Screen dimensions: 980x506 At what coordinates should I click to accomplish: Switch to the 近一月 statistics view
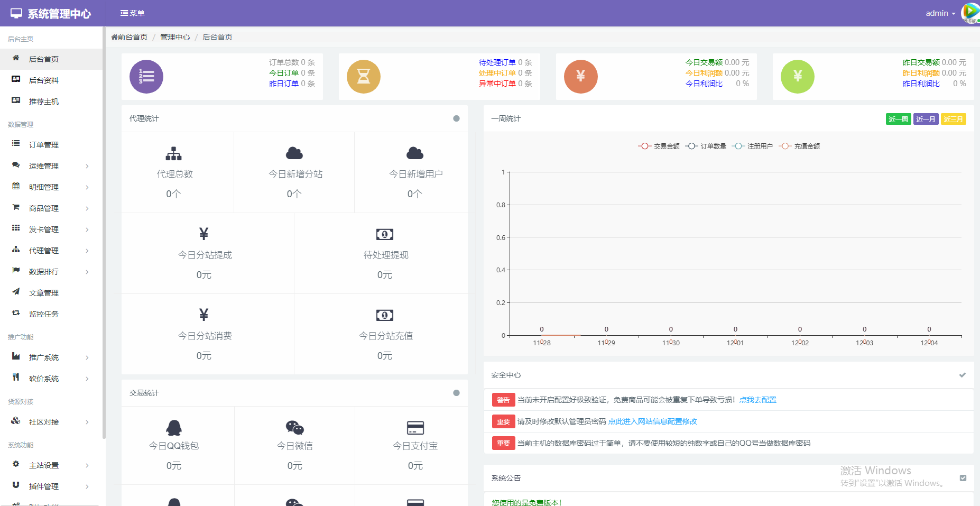(926, 119)
